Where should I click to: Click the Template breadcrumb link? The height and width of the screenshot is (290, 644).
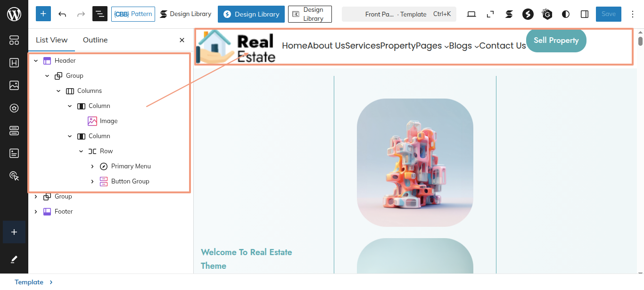tap(29, 282)
